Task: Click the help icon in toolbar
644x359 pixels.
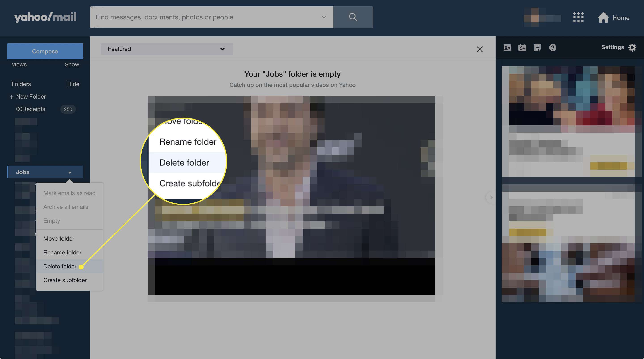Action: pyautogui.click(x=553, y=48)
